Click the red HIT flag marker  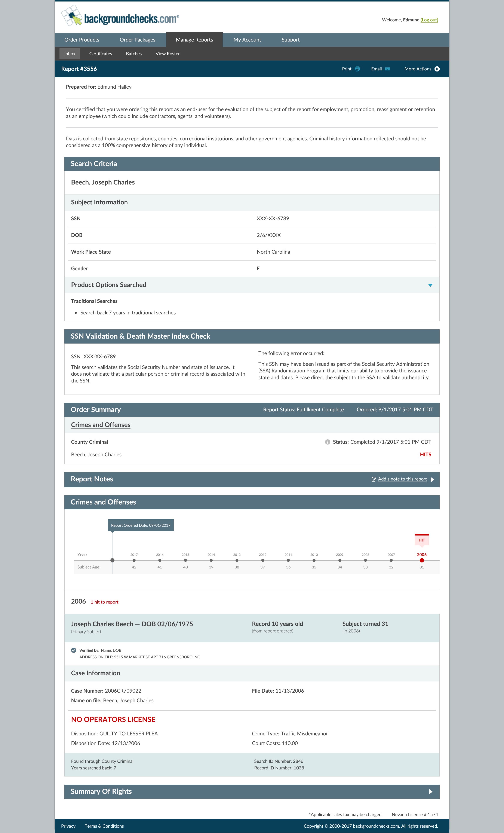click(422, 540)
